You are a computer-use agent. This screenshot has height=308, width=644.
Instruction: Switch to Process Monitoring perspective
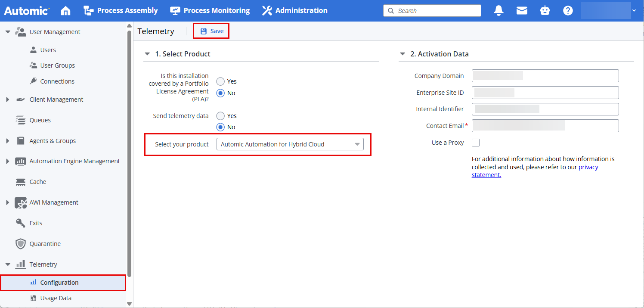(x=210, y=11)
